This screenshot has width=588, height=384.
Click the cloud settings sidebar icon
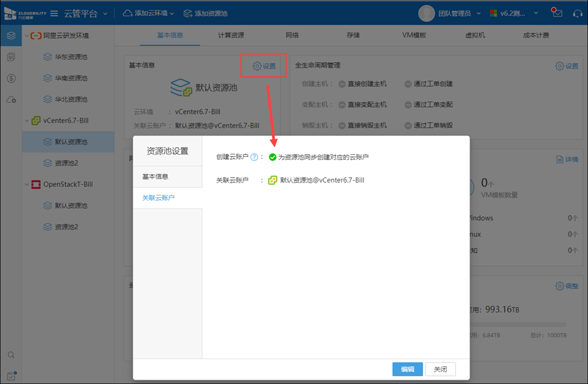(11, 100)
